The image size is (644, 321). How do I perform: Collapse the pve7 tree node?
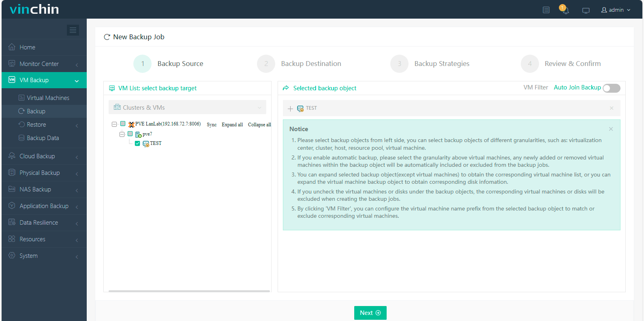tap(122, 134)
